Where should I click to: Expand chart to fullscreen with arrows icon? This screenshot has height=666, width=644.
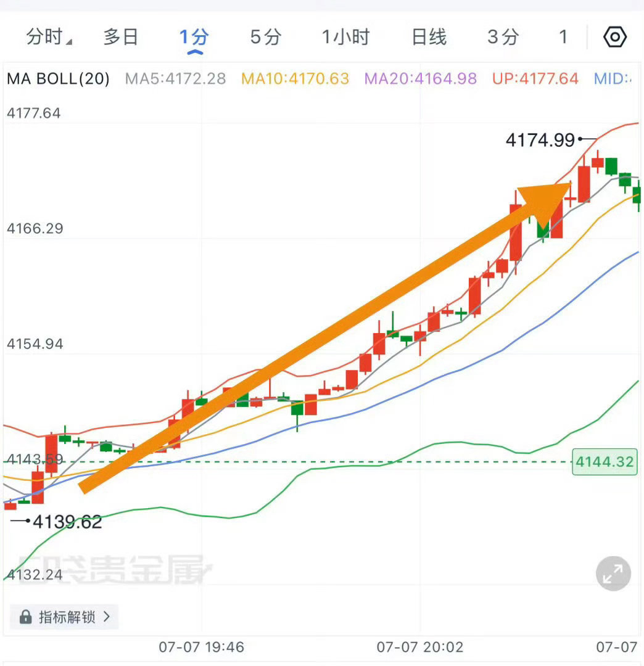pyautogui.click(x=613, y=573)
